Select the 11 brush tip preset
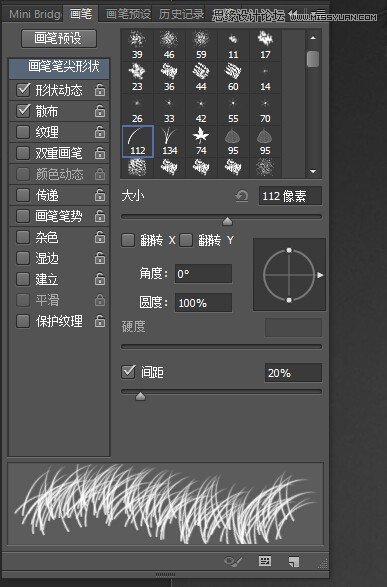 [x=233, y=46]
